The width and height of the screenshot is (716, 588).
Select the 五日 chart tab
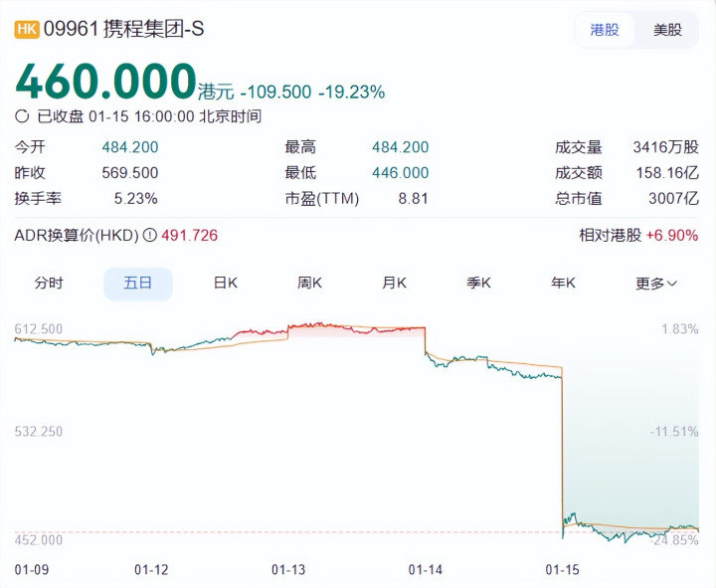[x=137, y=284]
